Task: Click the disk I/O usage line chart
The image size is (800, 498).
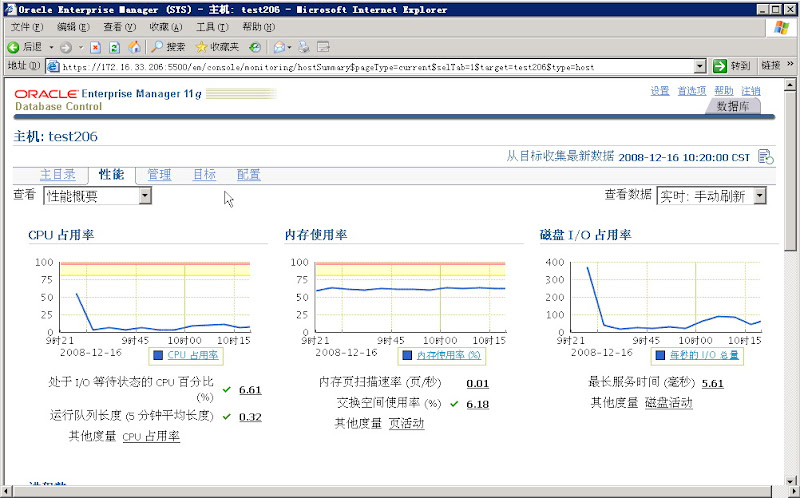Action: click(x=666, y=297)
